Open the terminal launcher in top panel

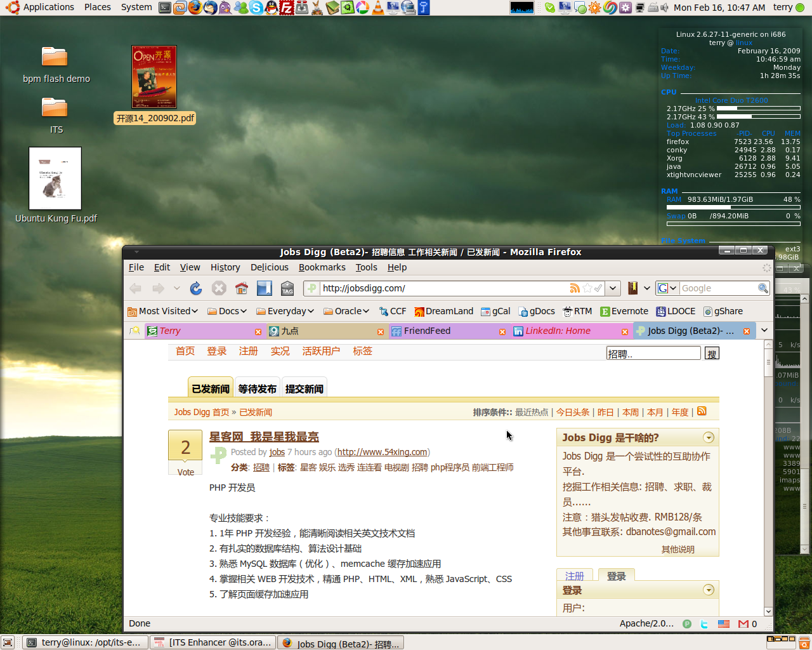(165, 8)
